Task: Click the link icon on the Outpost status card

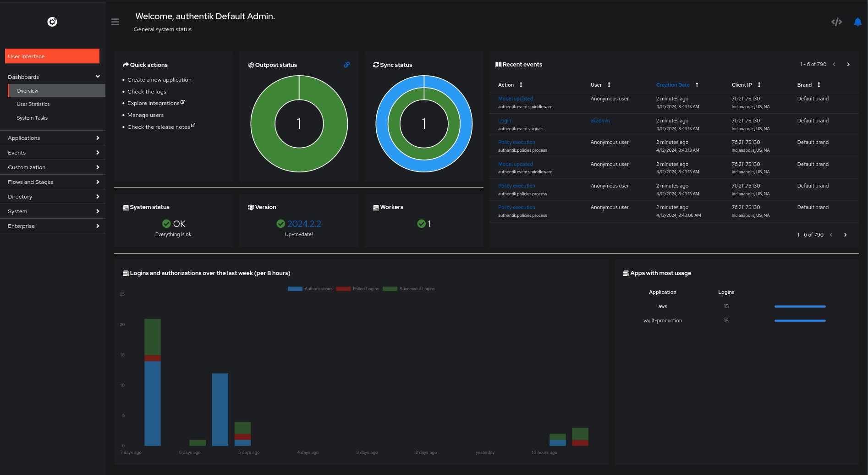Action: (347, 65)
